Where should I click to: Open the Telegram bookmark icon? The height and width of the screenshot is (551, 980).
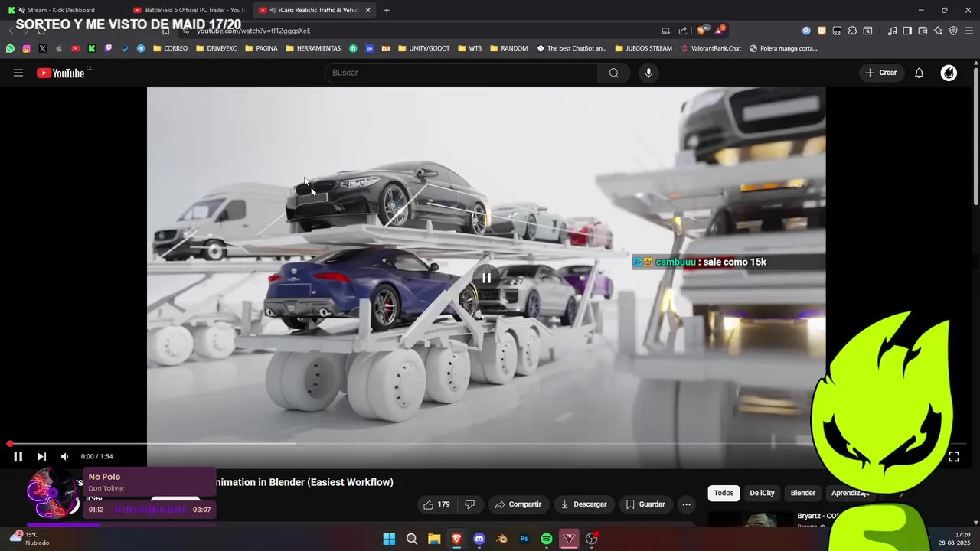click(141, 48)
